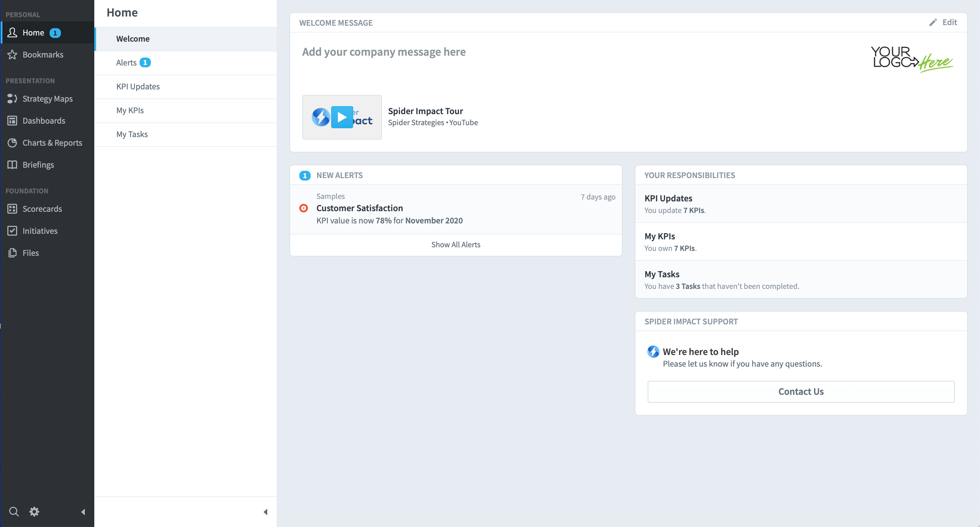The width and height of the screenshot is (980, 527).
Task: Switch to KPI Updates tab
Action: coord(138,87)
